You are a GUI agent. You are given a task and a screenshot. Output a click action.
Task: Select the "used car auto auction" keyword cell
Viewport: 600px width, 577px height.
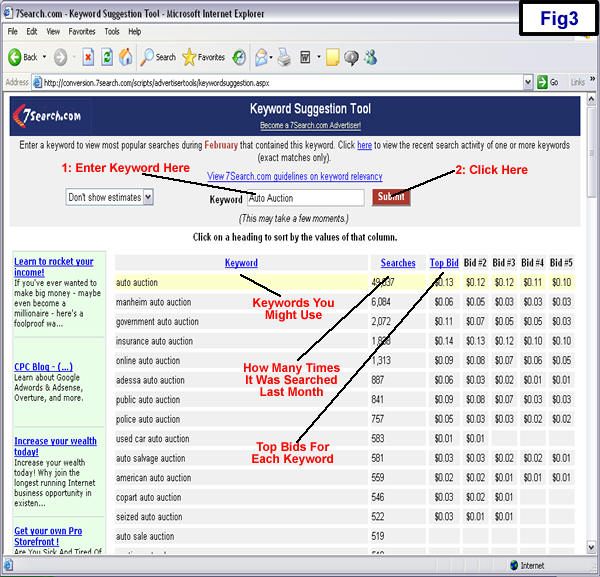tap(241, 438)
